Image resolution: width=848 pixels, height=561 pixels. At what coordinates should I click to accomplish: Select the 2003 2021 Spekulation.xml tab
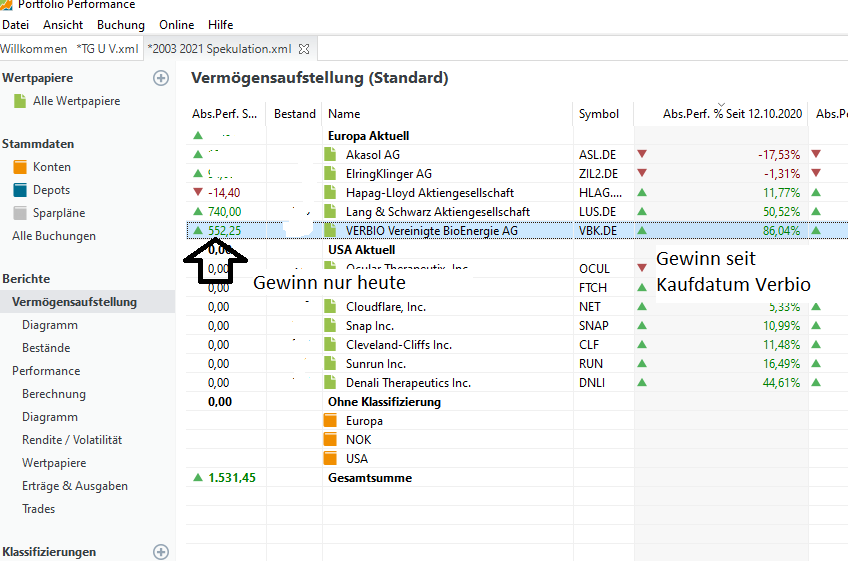pyautogui.click(x=220, y=49)
